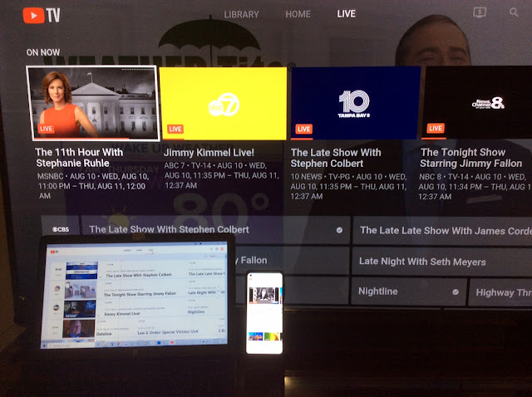Click the Jimmy Kimmel Live! title on the TV
This screenshot has width=532, height=397.
[x=209, y=153]
